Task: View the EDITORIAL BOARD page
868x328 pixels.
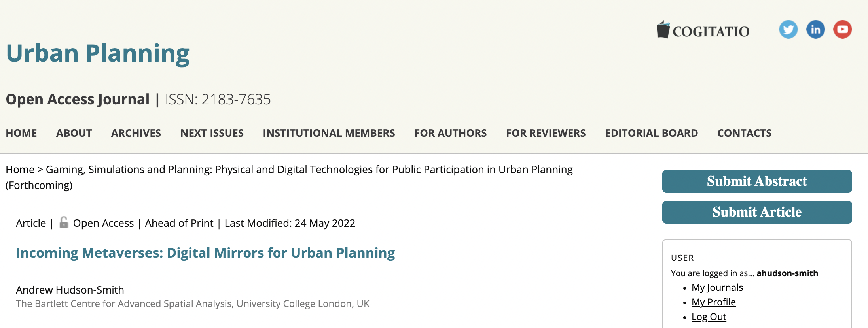Action: (652, 133)
